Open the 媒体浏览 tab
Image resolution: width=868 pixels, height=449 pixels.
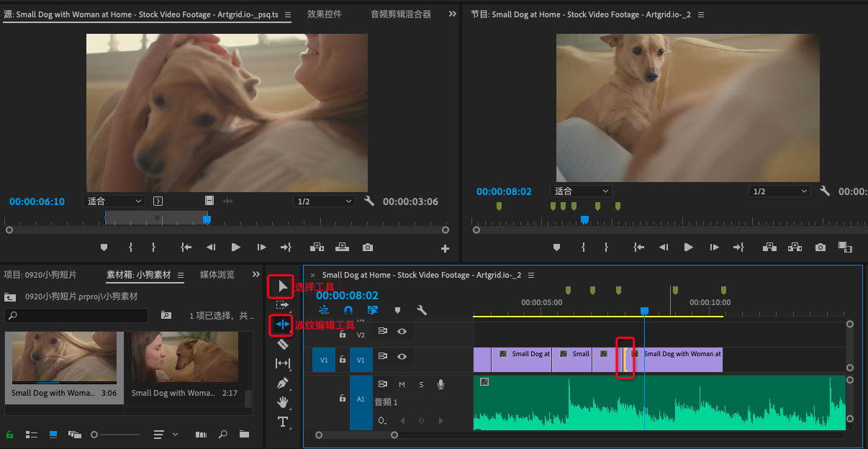pyautogui.click(x=217, y=275)
